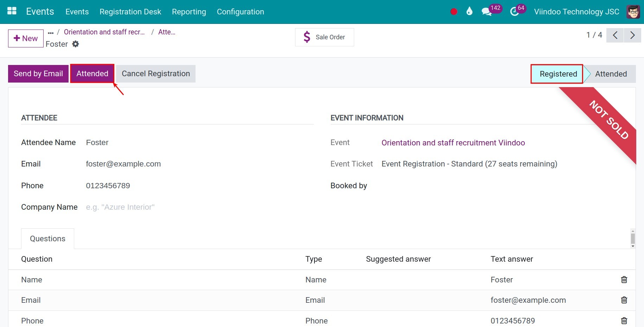644x327 pixels.
Task: Switch to the Questions tab
Action: pyautogui.click(x=47, y=238)
